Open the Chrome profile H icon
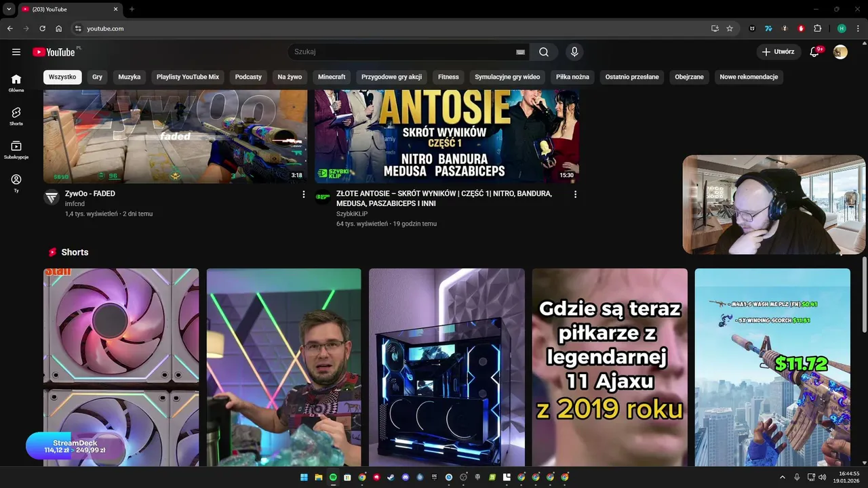Viewport: 868px width, 488px height. [842, 28]
